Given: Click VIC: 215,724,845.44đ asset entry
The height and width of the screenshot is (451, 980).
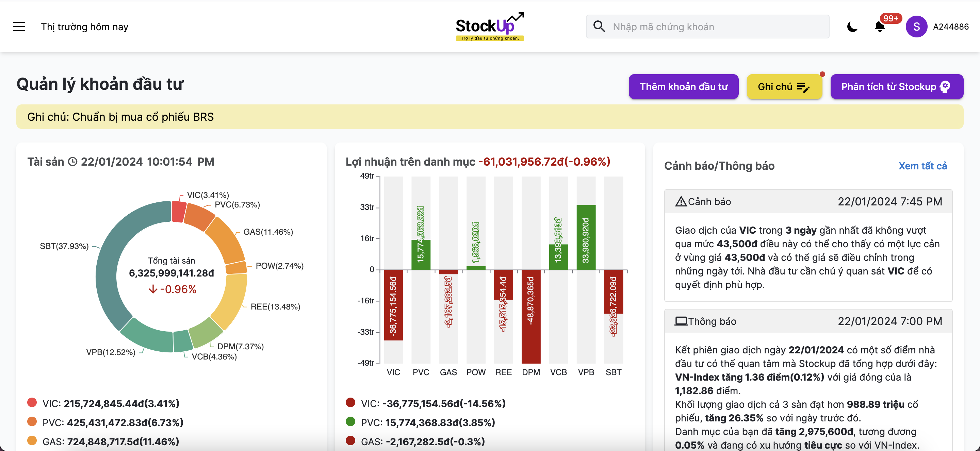Looking at the screenshot, I should (111, 403).
